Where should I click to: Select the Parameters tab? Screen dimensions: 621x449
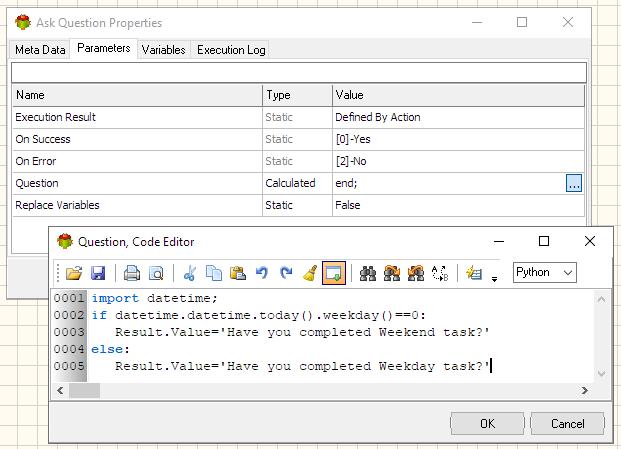(x=104, y=48)
